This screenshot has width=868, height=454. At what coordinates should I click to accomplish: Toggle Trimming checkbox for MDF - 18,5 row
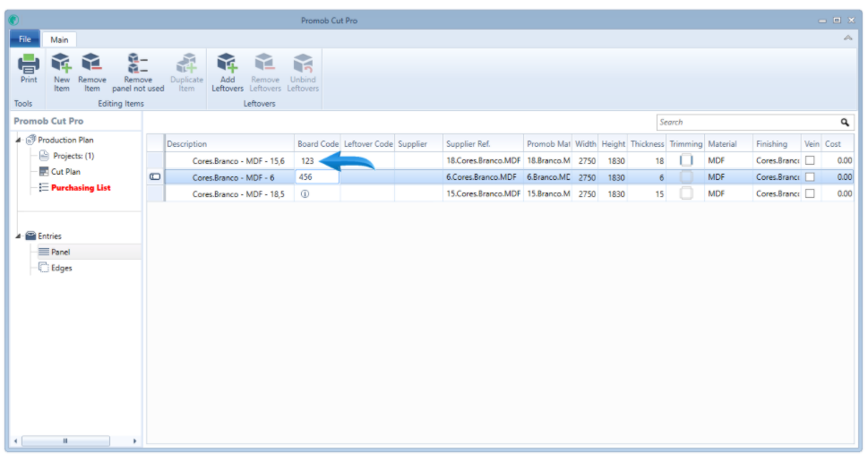[x=686, y=193]
